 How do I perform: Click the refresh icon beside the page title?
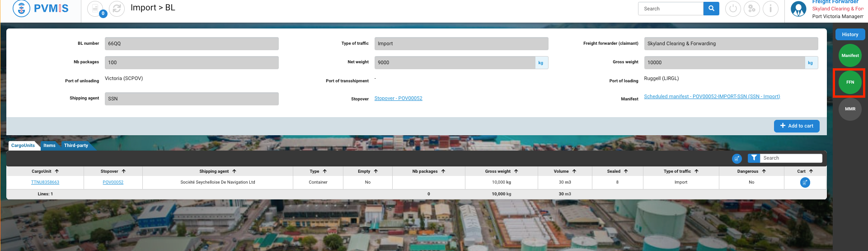(117, 9)
